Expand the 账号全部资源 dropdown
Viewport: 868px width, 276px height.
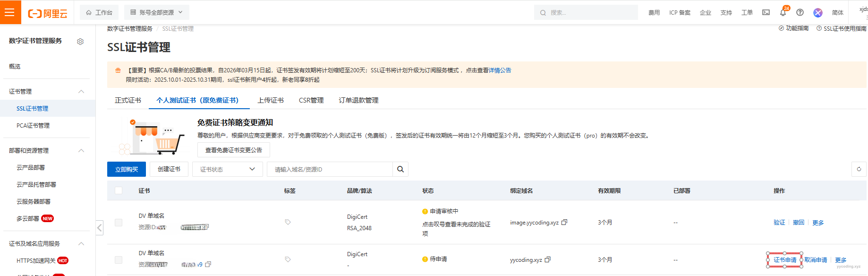point(156,12)
